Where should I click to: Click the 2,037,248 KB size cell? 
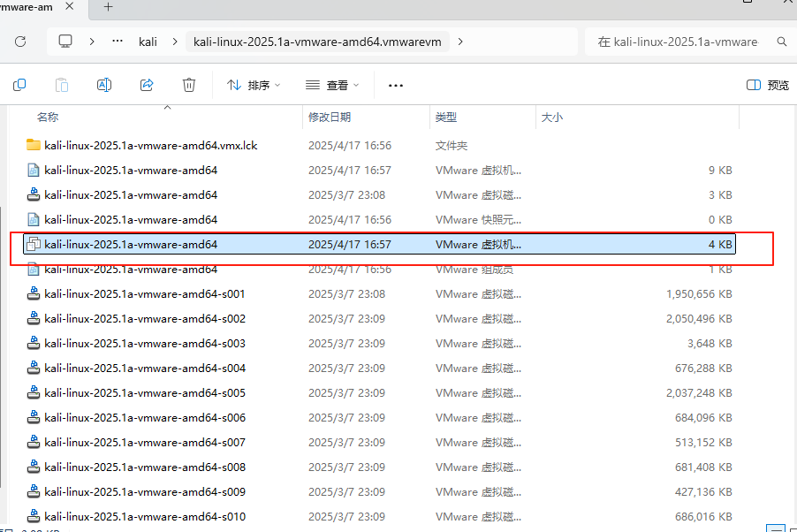(699, 393)
